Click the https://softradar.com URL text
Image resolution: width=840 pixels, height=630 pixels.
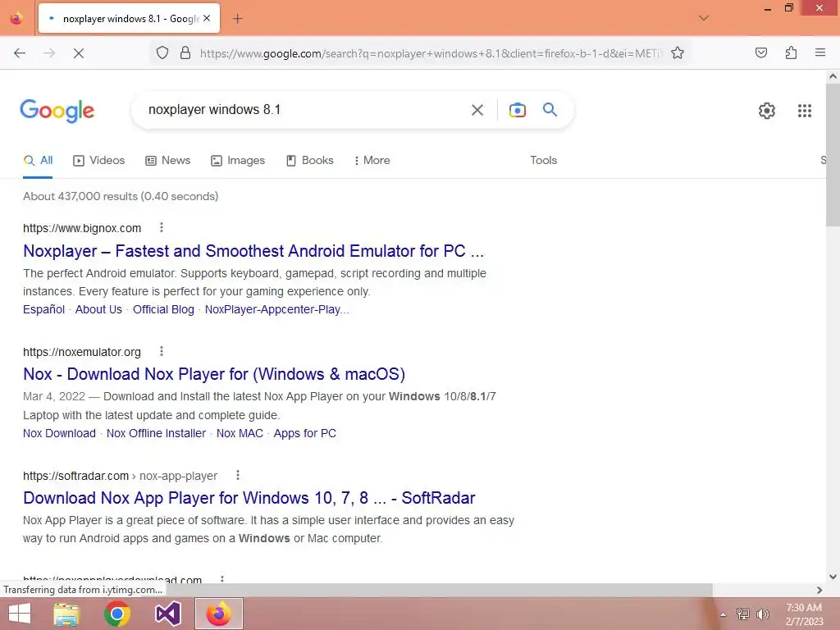coord(75,476)
